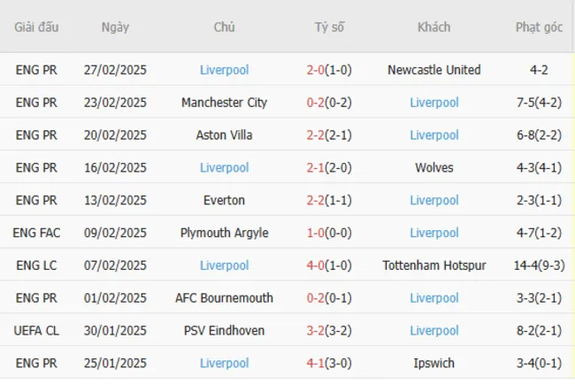575x392 pixels.
Task: Open the Plymouth Argyle team link
Action: pos(224,234)
